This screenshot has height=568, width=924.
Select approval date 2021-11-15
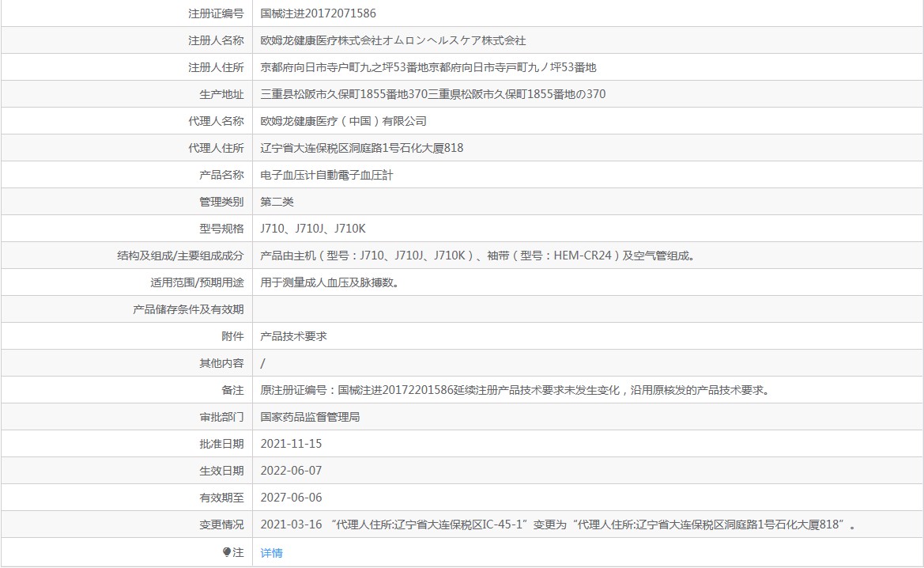click(291, 444)
